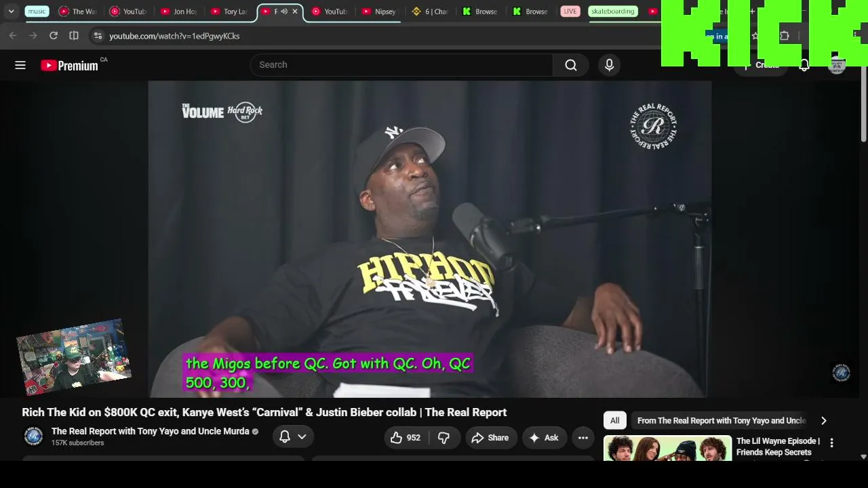Open the notifications bell in the header
The width and height of the screenshot is (868, 488).
(804, 65)
